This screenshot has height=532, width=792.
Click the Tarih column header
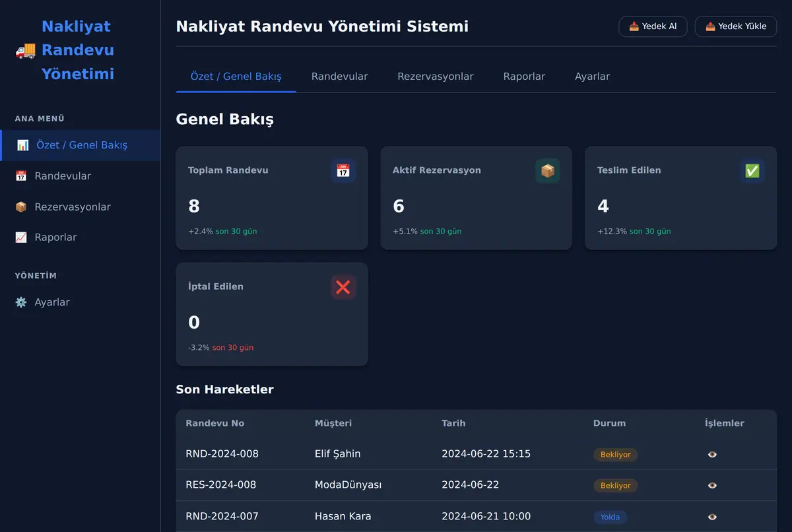pyautogui.click(x=453, y=423)
